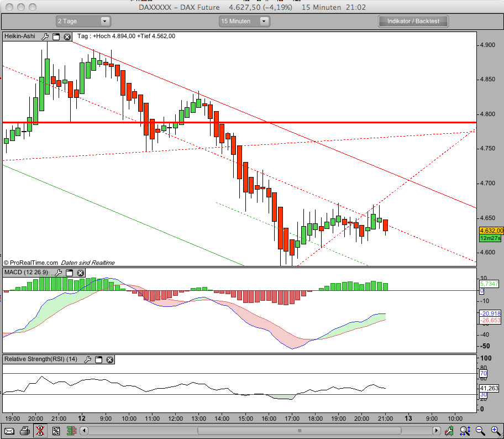Click the scrollbar left arrow

[84, 430]
